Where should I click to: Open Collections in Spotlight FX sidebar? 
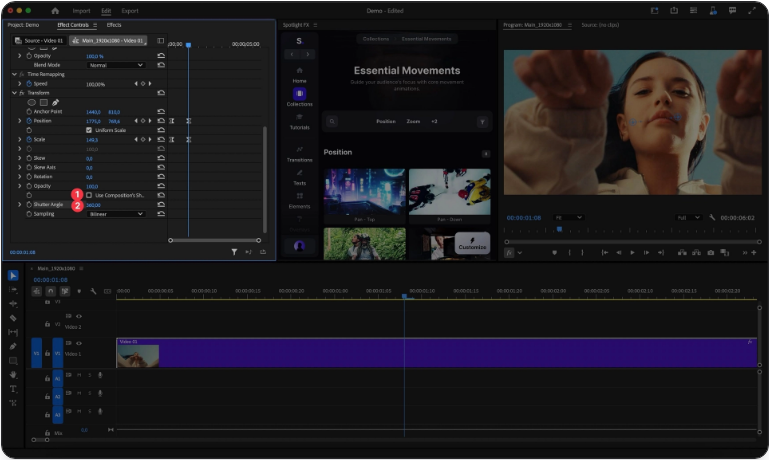[x=299, y=97]
